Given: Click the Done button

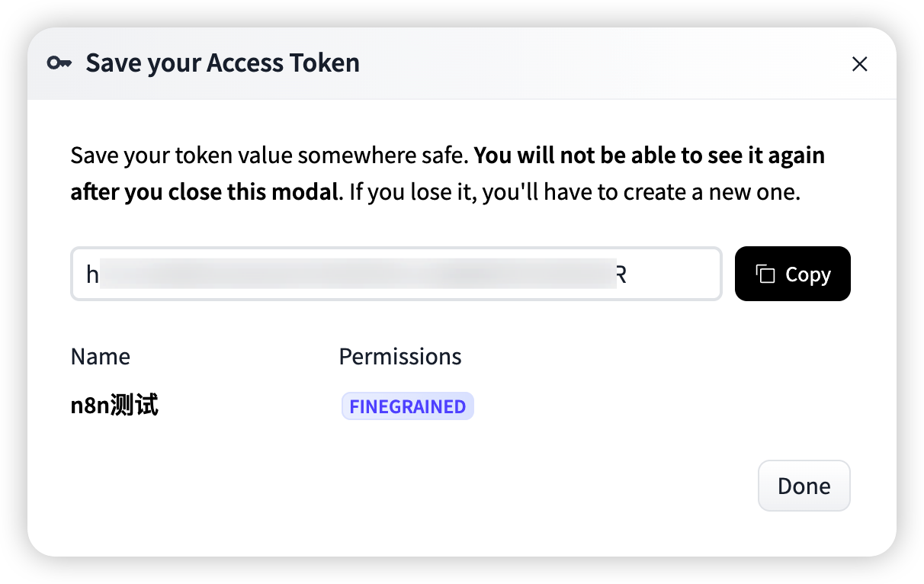Looking at the screenshot, I should (804, 486).
